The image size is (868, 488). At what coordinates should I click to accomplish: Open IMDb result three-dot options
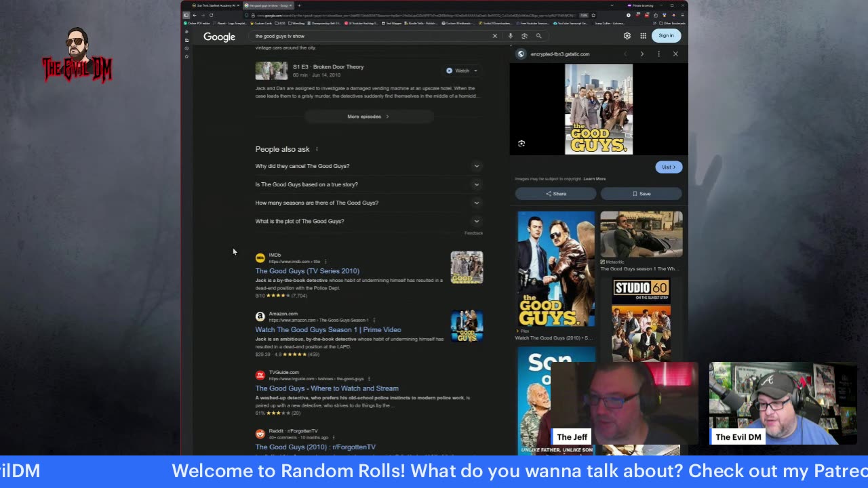point(325,262)
